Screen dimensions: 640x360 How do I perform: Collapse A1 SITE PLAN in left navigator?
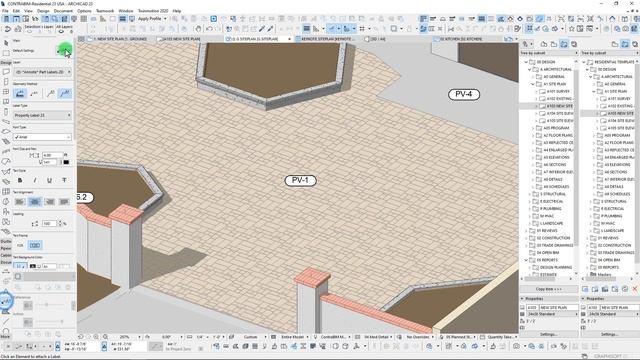pos(533,84)
